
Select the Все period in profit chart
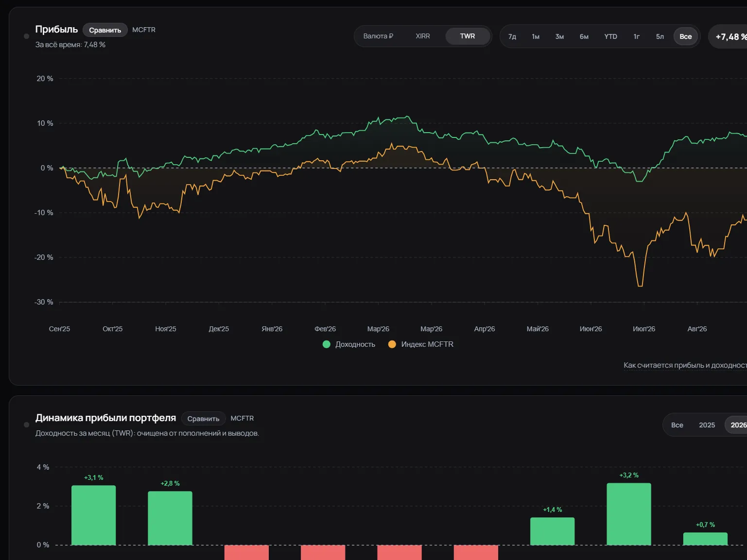point(686,36)
